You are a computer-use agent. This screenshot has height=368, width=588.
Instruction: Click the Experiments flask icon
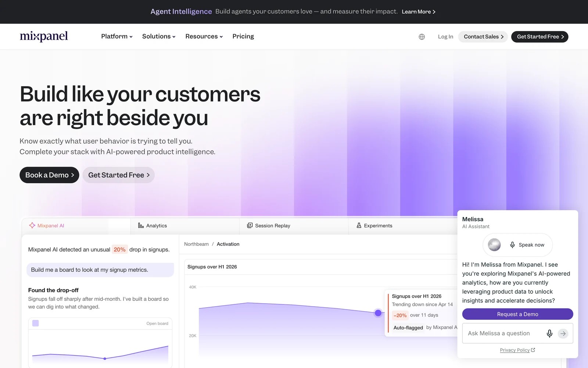pos(359,225)
